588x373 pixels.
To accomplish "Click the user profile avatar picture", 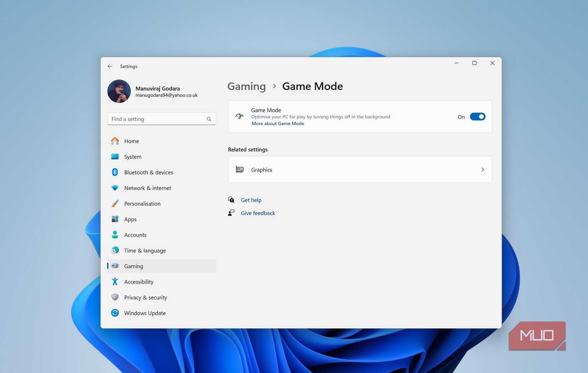I will pyautogui.click(x=119, y=91).
